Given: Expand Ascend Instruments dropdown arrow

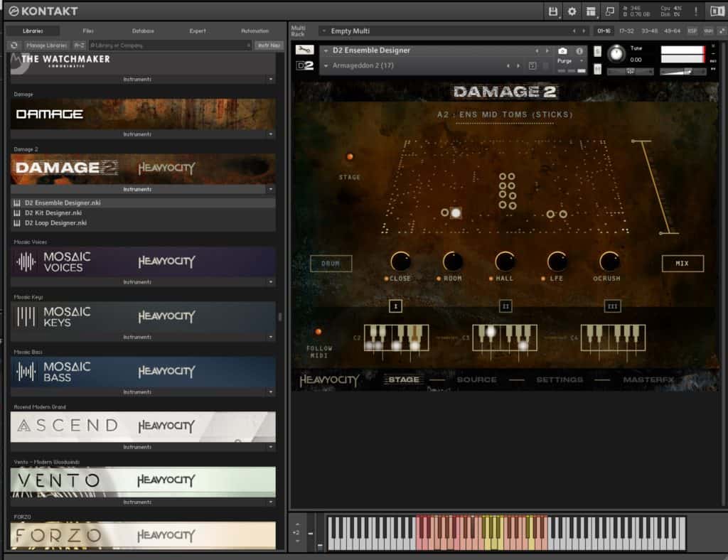Looking at the screenshot, I should tap(271, 447).
